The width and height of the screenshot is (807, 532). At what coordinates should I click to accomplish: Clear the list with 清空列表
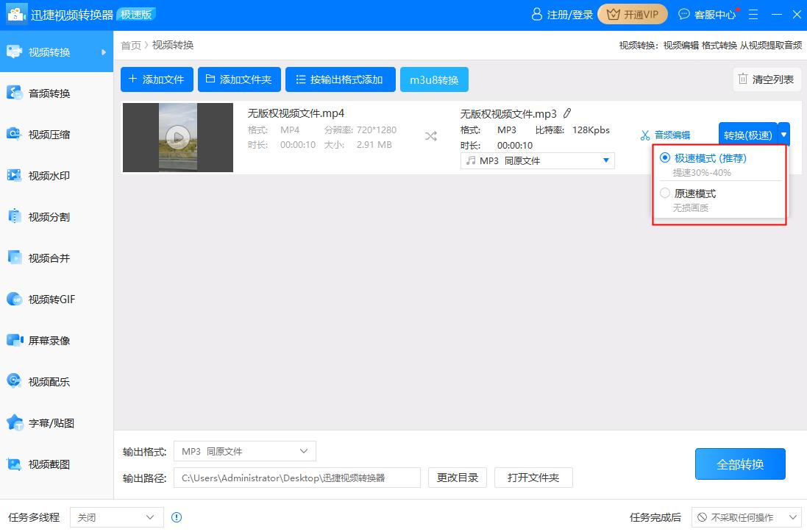click(x=767, y=79)
